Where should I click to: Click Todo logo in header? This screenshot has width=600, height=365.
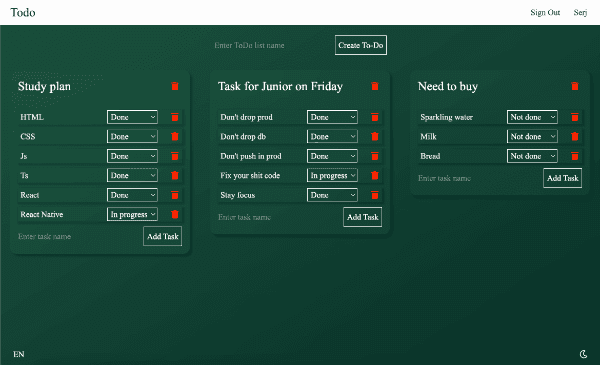(23, 13)
